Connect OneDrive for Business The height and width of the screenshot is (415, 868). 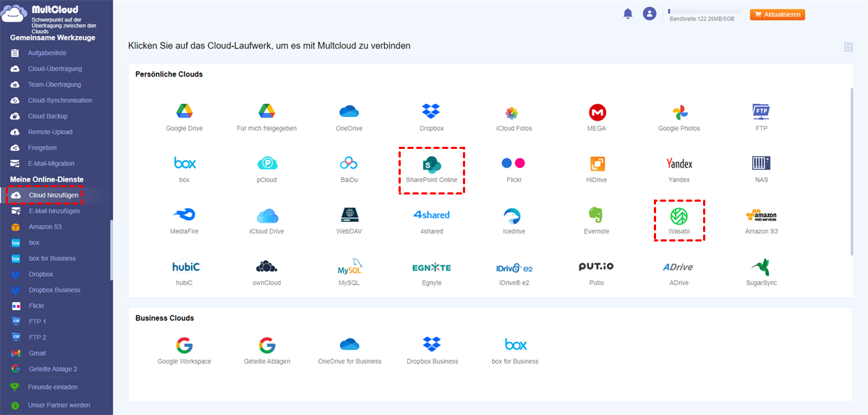pyautogui.click(x=349, y=351)
